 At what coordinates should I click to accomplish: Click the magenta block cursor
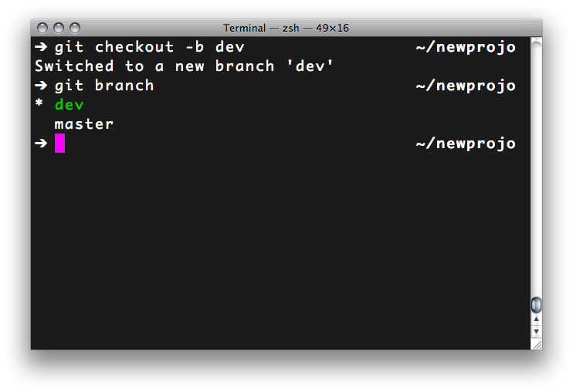pos(60,143)
